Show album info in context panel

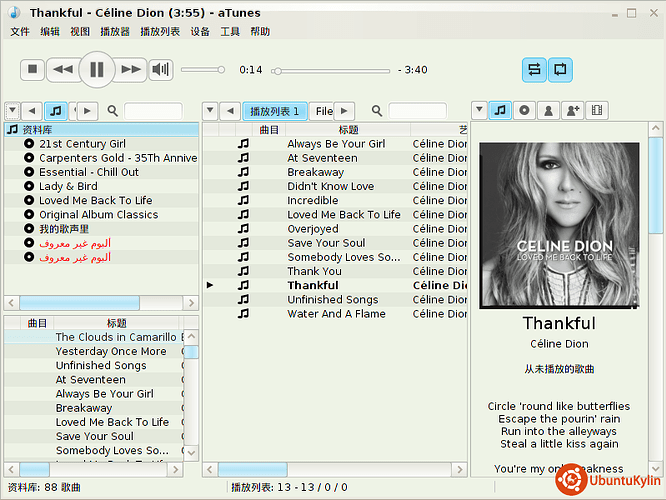[x=524, y=110]
